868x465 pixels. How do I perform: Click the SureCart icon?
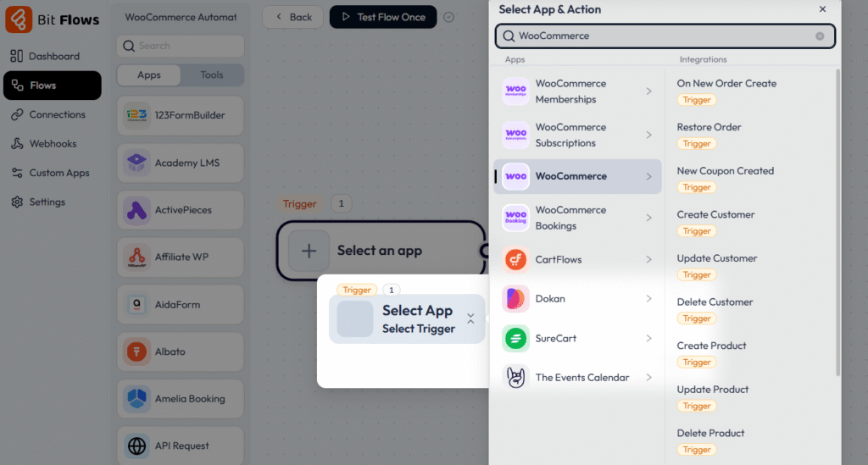point(515,339)
